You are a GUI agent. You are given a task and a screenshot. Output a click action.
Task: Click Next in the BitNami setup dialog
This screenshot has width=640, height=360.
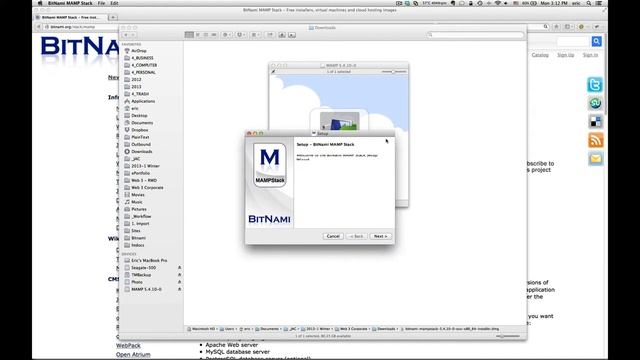point(380,236)
